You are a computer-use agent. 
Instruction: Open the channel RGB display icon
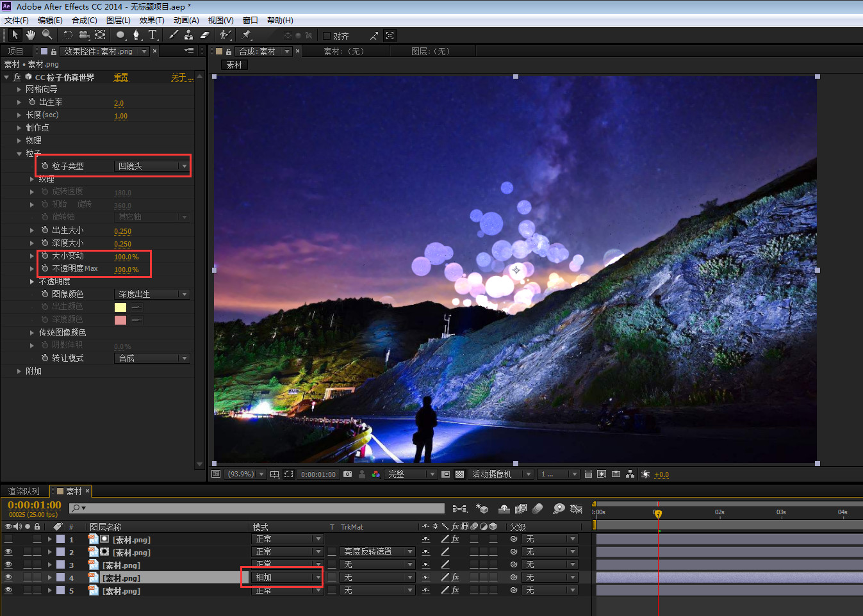pyautogui.click(x=376, y=474)
